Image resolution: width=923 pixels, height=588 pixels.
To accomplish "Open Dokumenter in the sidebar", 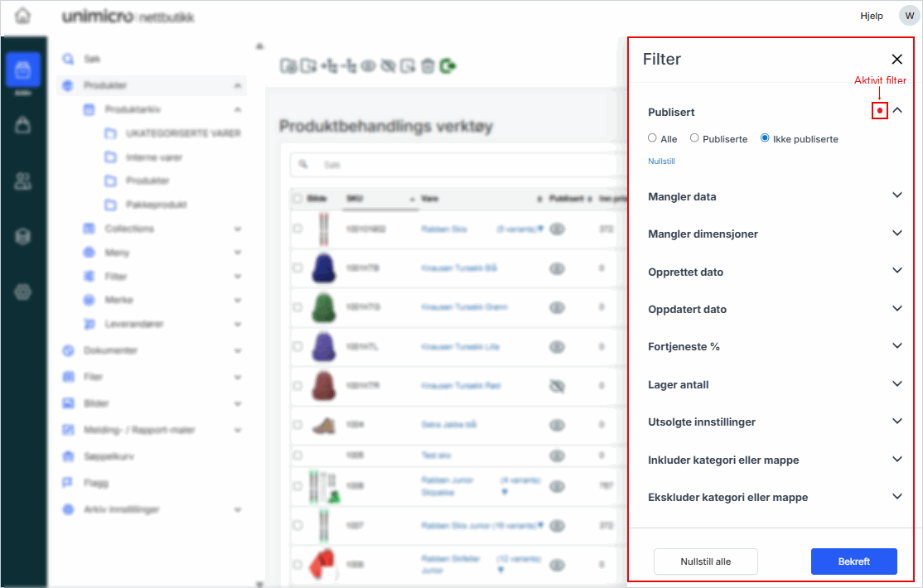I will tap(110, 350).
